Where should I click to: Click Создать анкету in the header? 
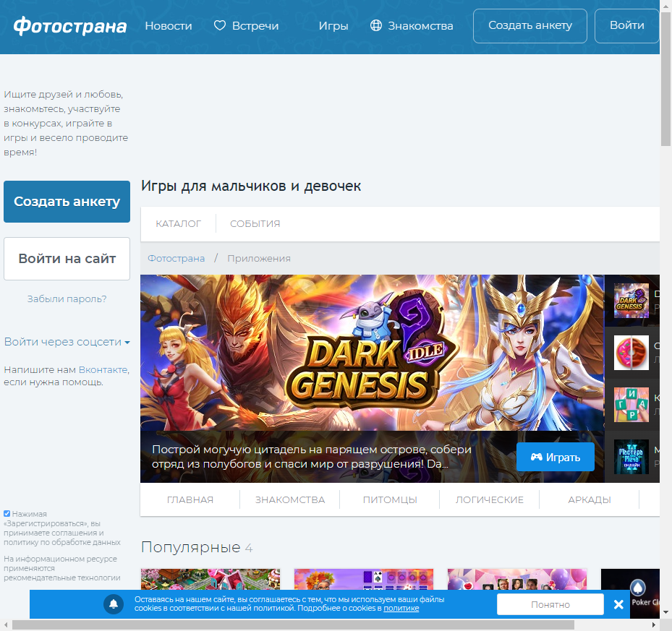click(x=530, y=26)
